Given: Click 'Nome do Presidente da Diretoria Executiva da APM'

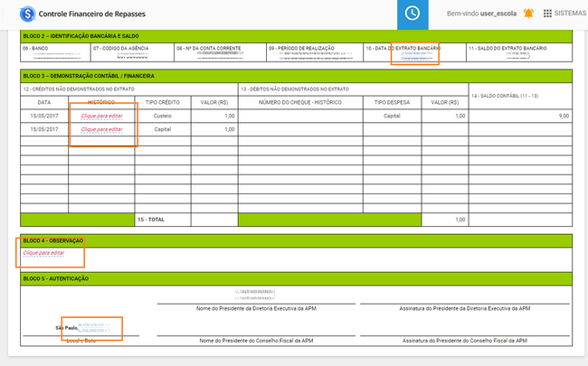Looking at the screenshot, I should 256,309.
